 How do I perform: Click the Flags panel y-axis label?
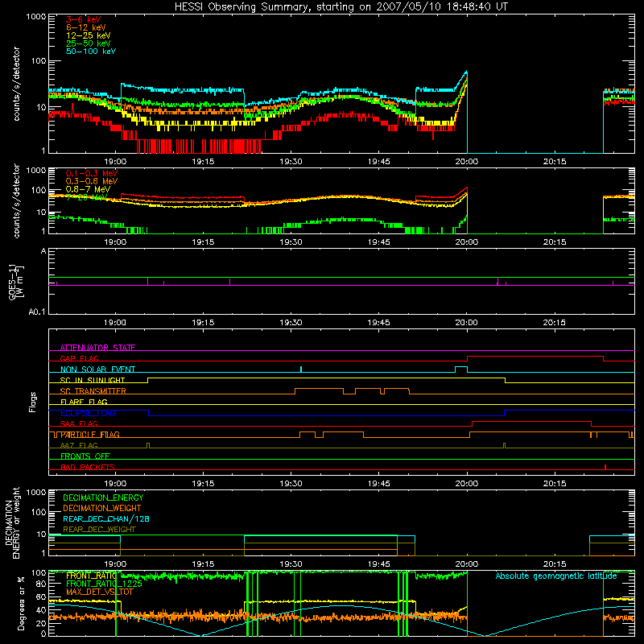[33, 402]
